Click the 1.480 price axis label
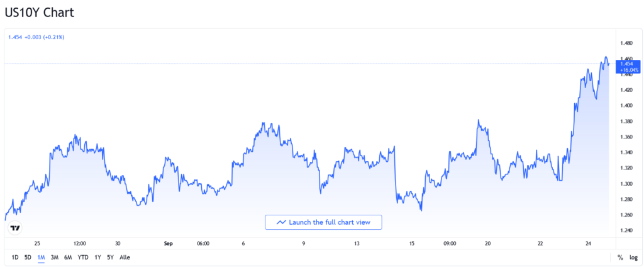Screen dimensions: 644x267 [x=626, y=43]
